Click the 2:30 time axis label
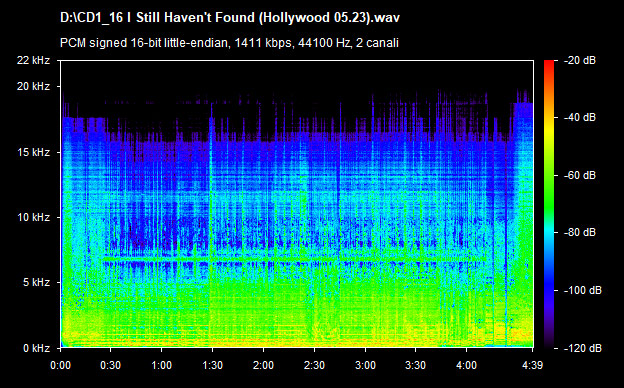Screen dimensions: 624x388 pos(314,365)
